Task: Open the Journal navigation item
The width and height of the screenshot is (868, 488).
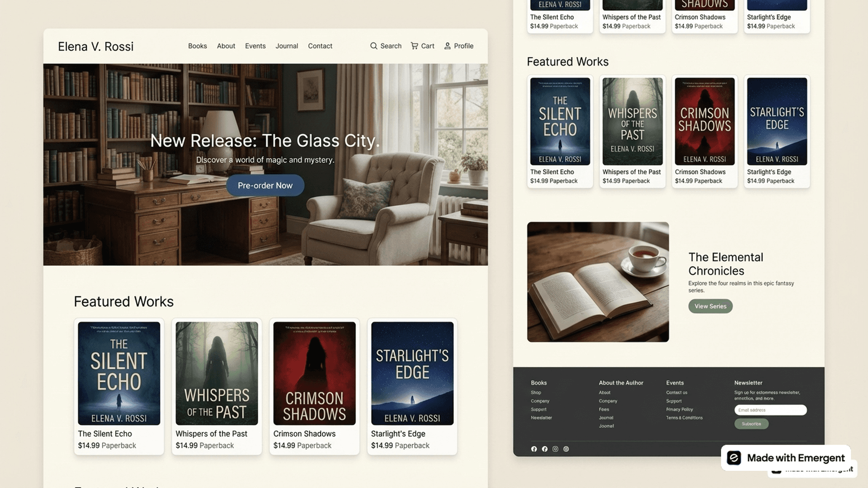Action: (x=287, y=46)
